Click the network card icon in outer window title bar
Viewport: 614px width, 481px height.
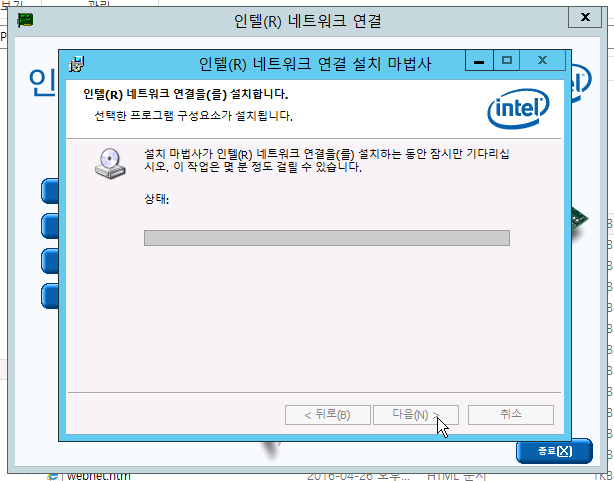(25, 20)
